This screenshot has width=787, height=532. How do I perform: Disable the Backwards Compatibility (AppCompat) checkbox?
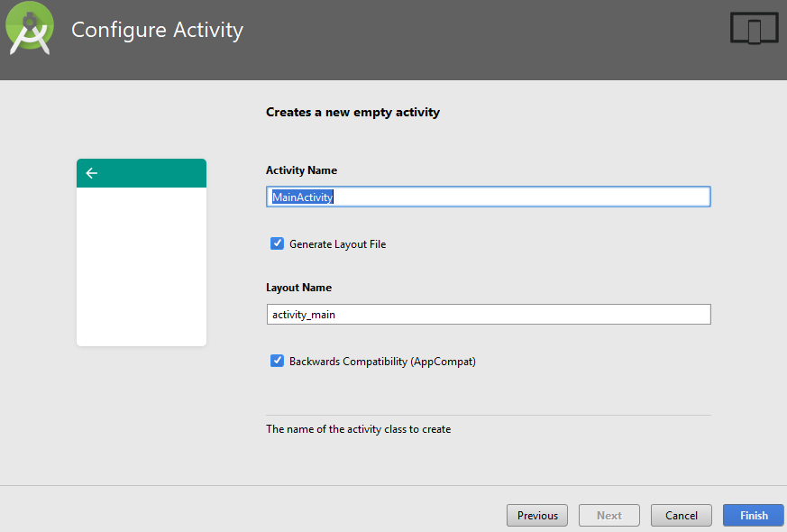277,361
